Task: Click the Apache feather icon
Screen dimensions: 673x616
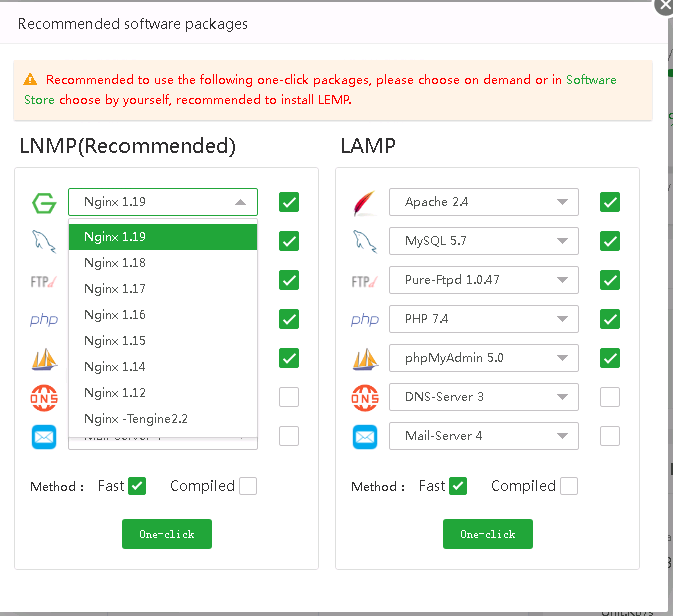Action: tap(365, 203)
